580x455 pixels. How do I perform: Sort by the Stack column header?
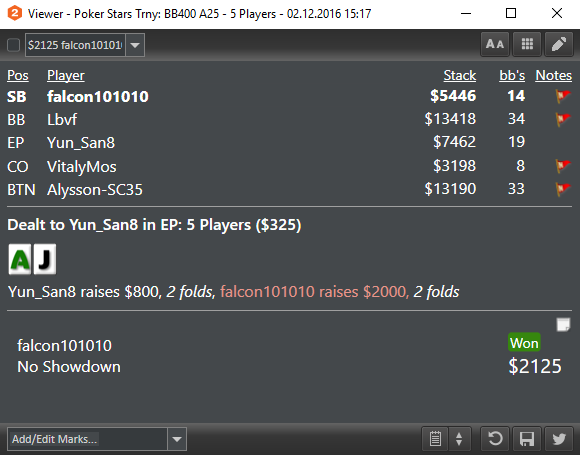tap(460, 75)
